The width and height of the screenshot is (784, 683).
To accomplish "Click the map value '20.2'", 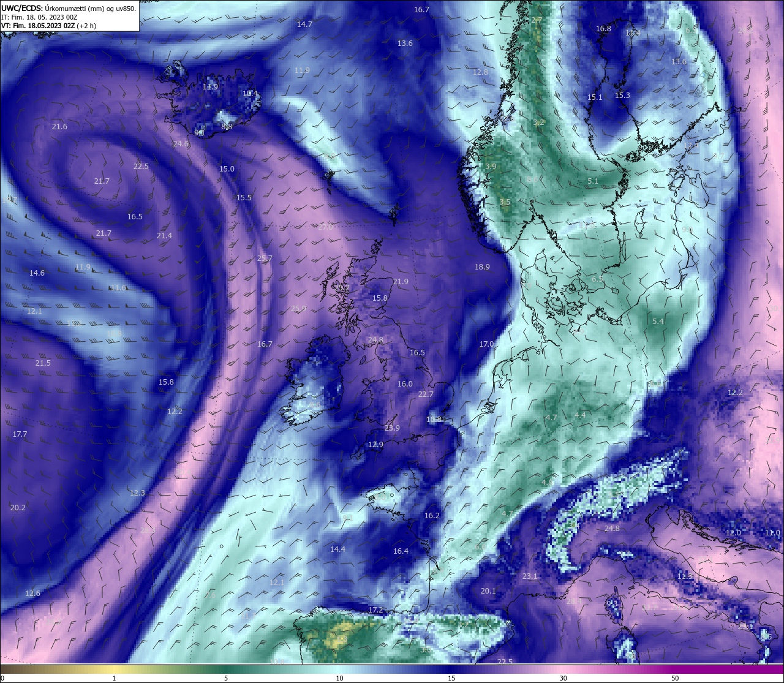I will point(18,508).
